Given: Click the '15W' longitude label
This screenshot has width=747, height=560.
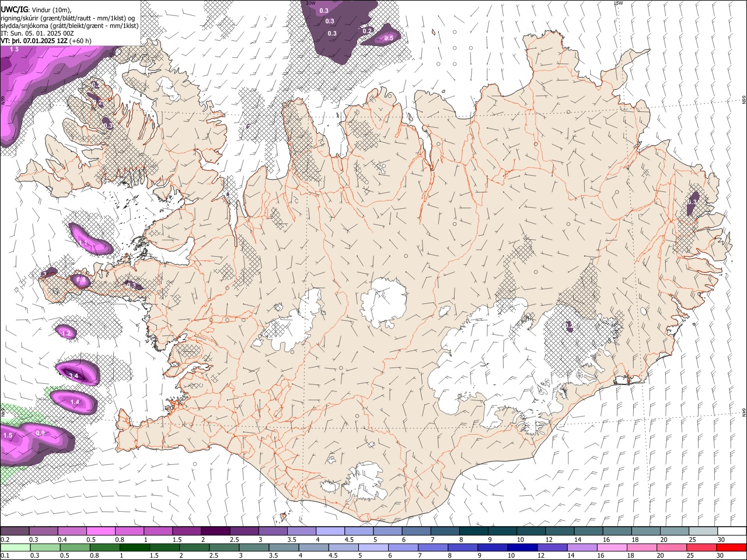Looking at the screenshot, I should [x=619, y=3].
